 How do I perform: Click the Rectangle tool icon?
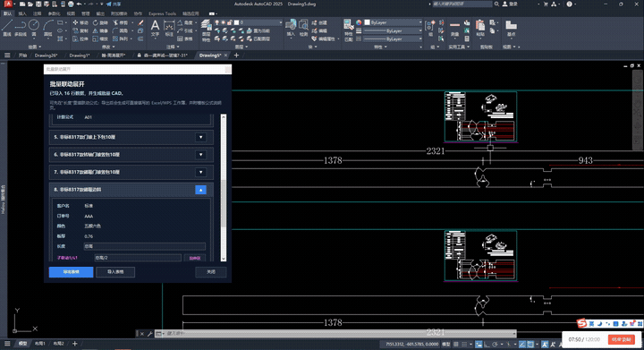pyautogui.click(x=61, y=22)
